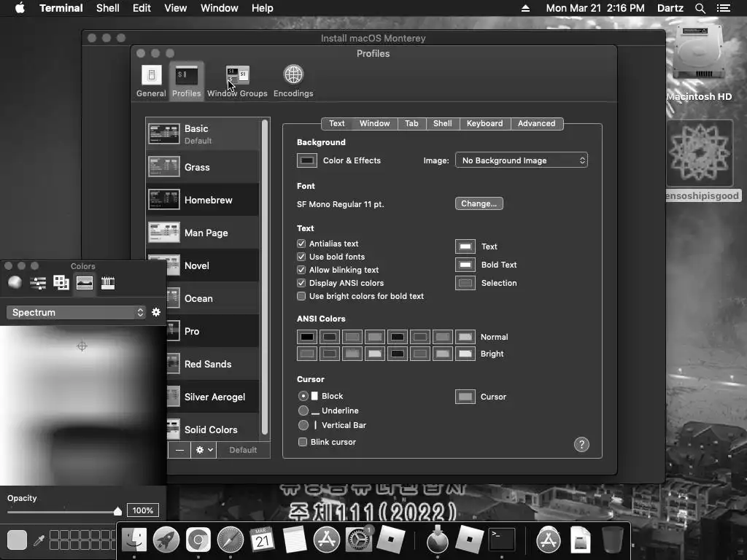The image size is (747, 560).
Task: Open Macintosh HD desktop drive
Action: pyautogui.click(x=698, y=64)
